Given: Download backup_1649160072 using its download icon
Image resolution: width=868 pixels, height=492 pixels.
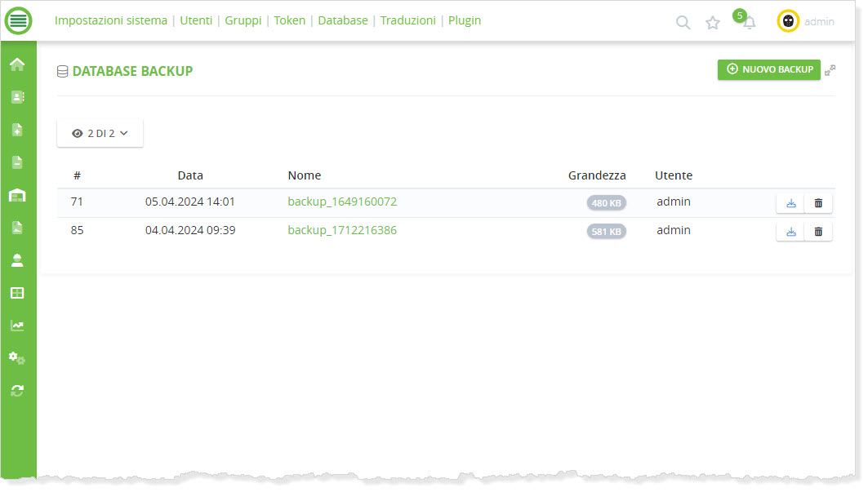Looking at the screenshot, I should 790,203.
